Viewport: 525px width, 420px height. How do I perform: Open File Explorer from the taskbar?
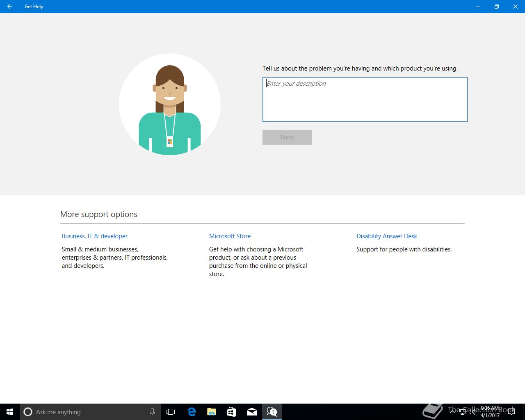click(x=211, y=412)
